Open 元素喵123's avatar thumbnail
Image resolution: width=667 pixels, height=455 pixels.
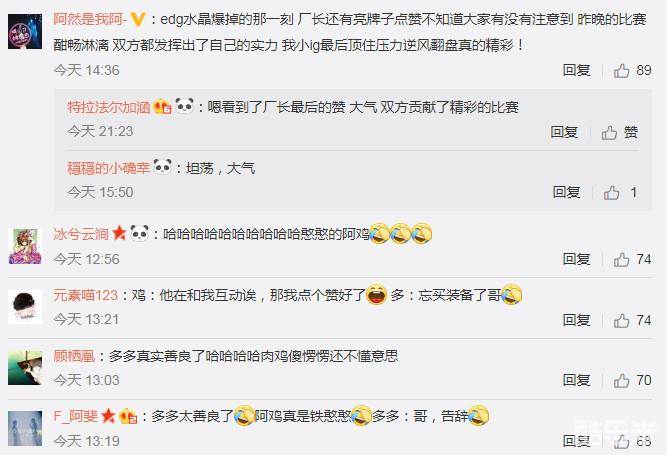click(25, 307)
